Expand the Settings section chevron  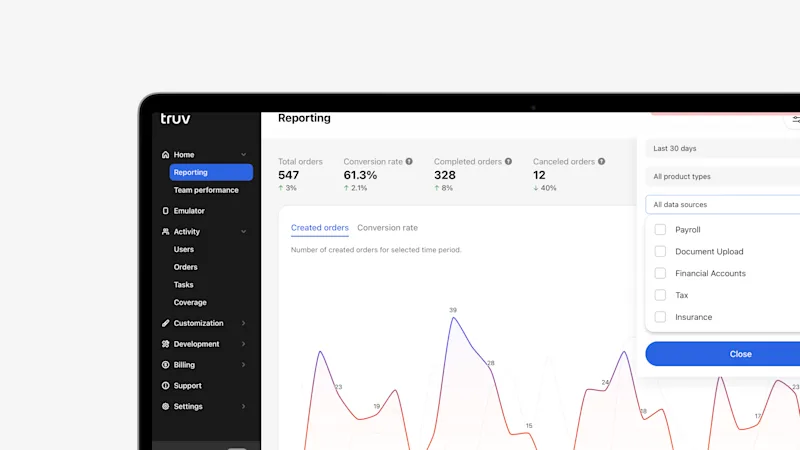click(x=243, y=407)
